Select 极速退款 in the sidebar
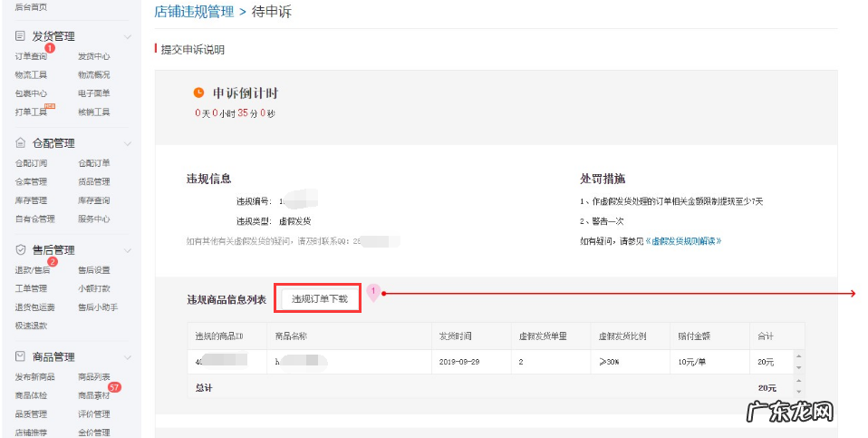This screenshot has height=438, width=868. pyautogui.click(x=31, y=326)
